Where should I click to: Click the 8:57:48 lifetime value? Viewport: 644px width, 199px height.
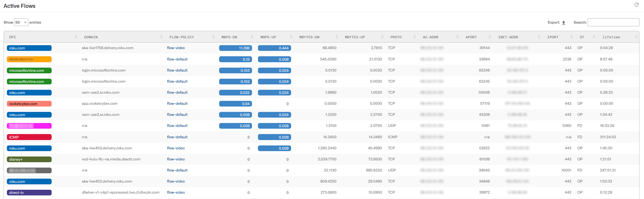point(606,59)
